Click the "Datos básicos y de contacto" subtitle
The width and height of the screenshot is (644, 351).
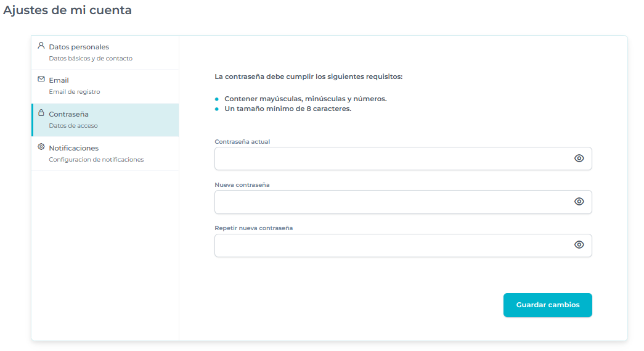[91, 59]
